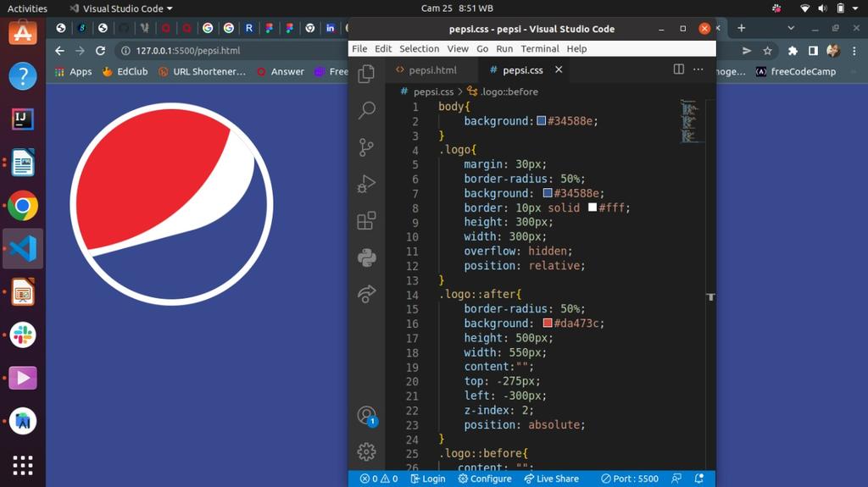Click .logo::before breadcrumb item
The height and width of the screenshot is (487, 868).
(503, 91)
